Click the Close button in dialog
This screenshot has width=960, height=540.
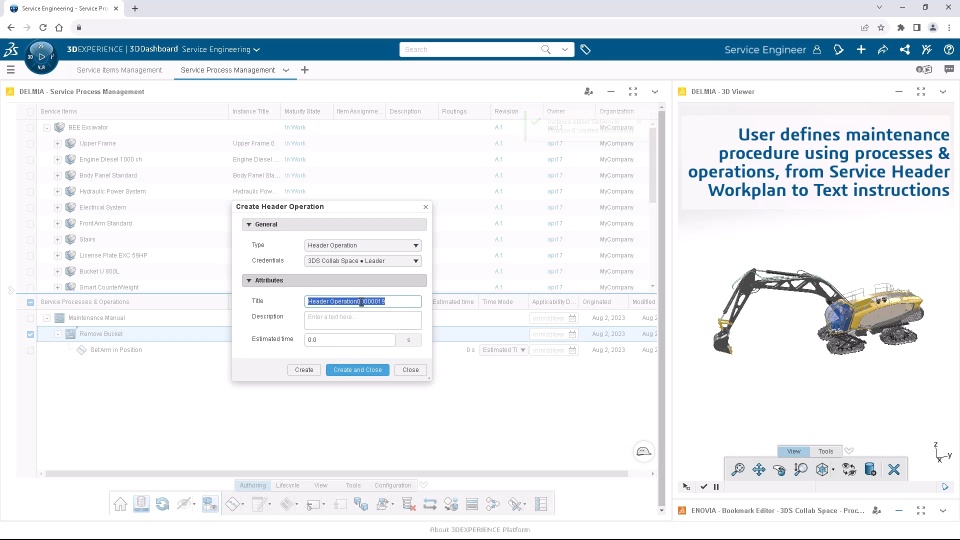(x=410, y=370)
